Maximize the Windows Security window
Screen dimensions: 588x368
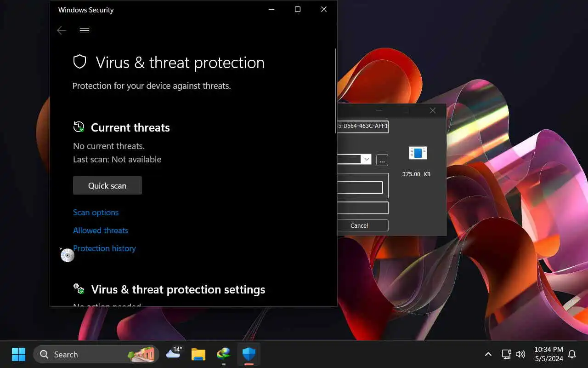click(298, 10)
